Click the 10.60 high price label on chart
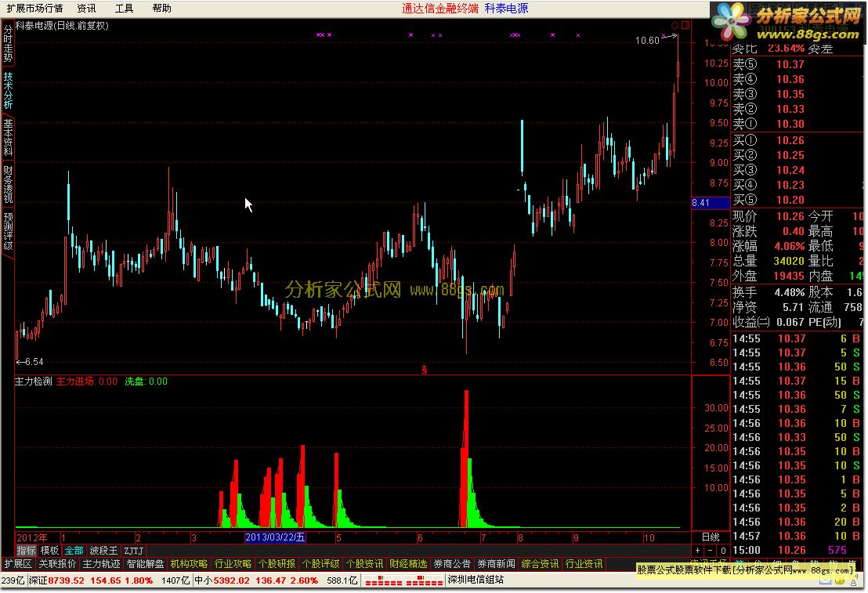Viewport: 868px width, 593px height. click(647, 41)
